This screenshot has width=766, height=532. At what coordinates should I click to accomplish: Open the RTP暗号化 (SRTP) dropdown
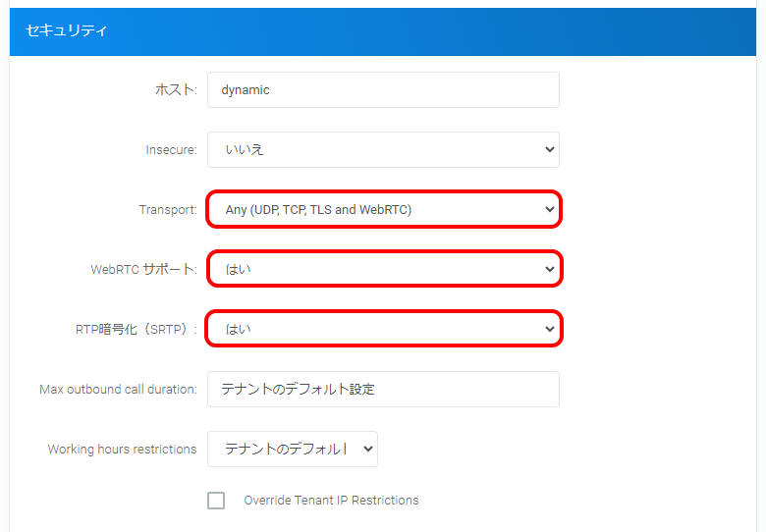click(383, 329)
